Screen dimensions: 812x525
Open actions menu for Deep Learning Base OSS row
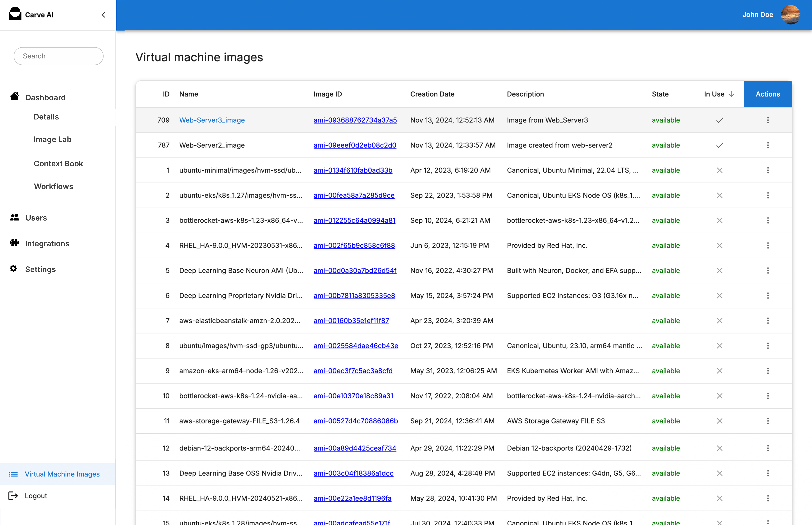768,473
